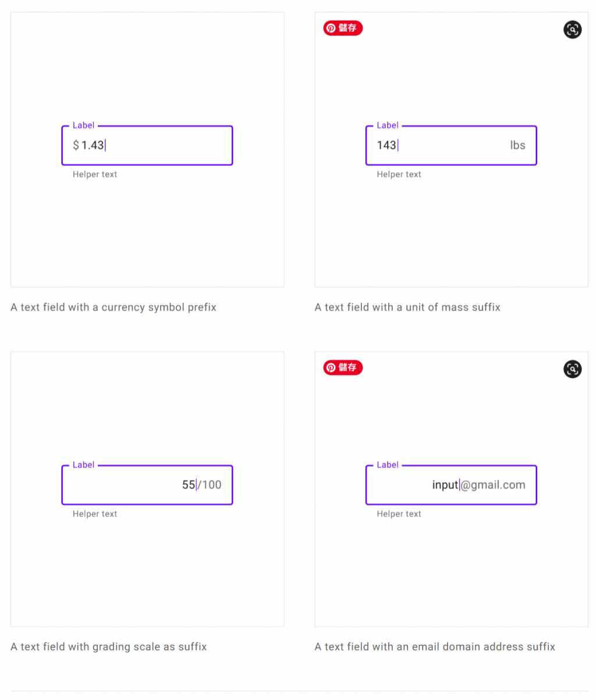This screenshot has width=596, height=700.
Task: Click the '@gmail.com' domain suffix
Action: (493, 485)
